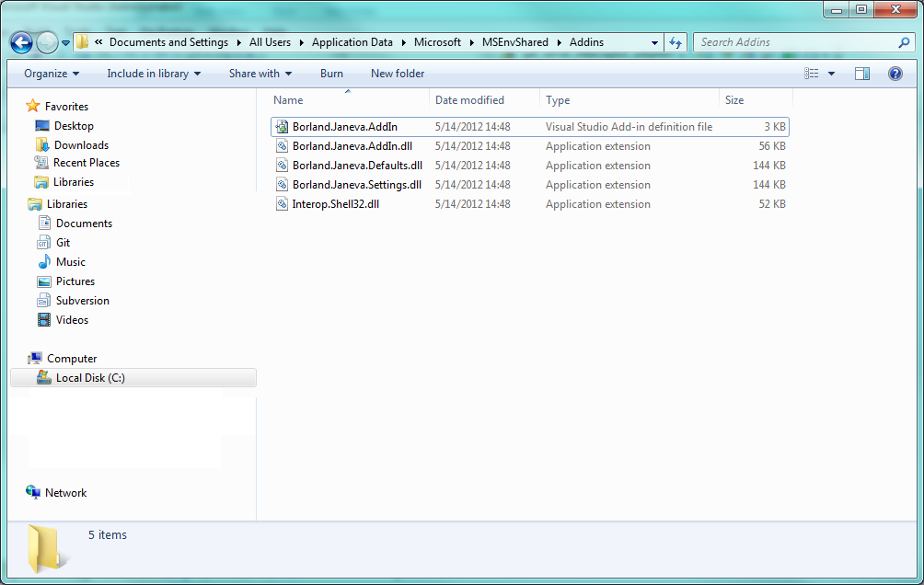Select Borland.Janeva.Settings.dll file icon
The height and width of the screenshot is (585, 924).
coord(283,185)
